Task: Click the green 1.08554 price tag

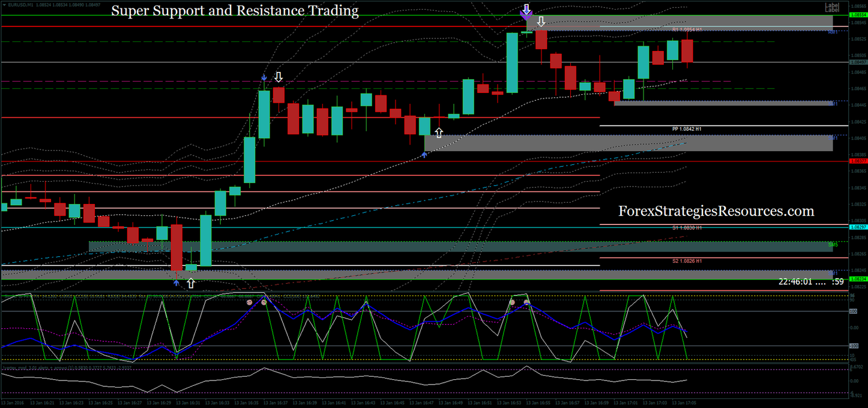Action: (x=858, y=15)
